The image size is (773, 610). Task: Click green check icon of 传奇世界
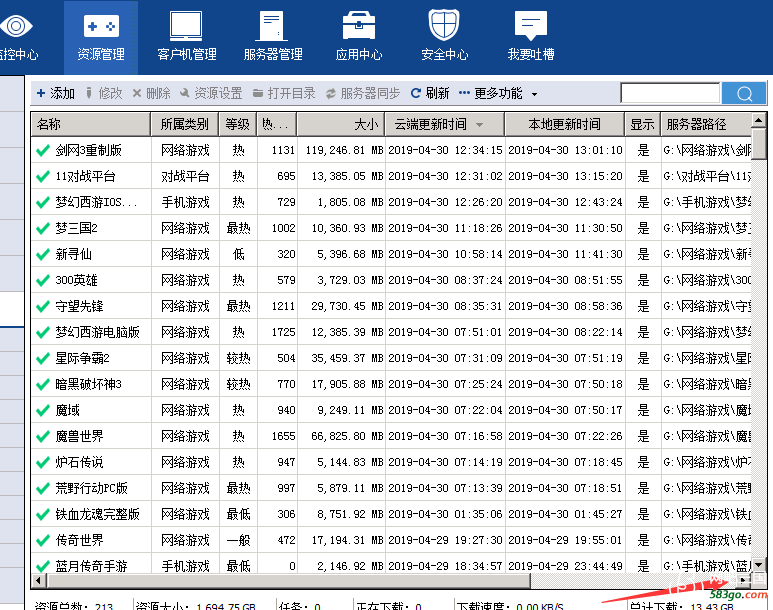(x=43, y=540)
